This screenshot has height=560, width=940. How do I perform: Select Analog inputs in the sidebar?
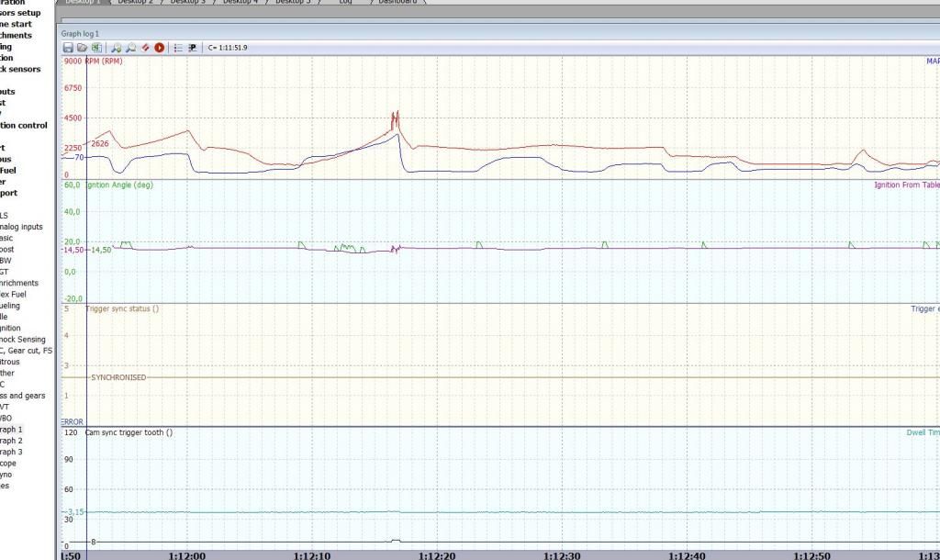click(x=21, y=227)
